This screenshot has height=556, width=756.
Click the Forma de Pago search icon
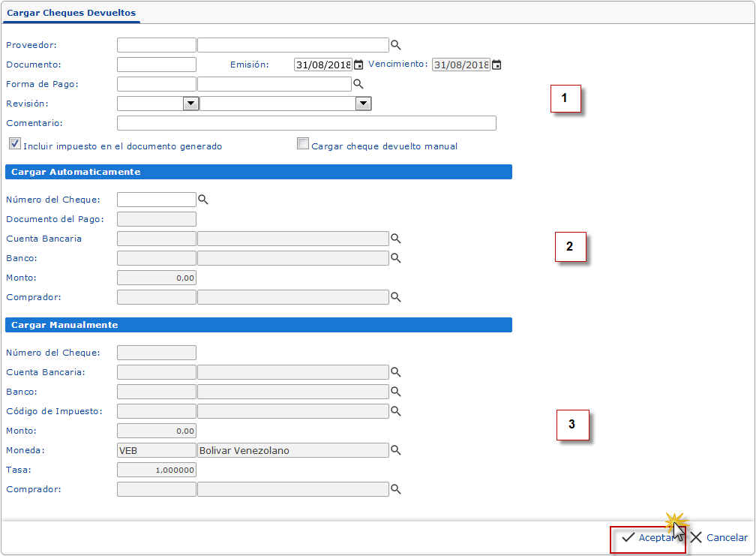click(x=358, y=84)
